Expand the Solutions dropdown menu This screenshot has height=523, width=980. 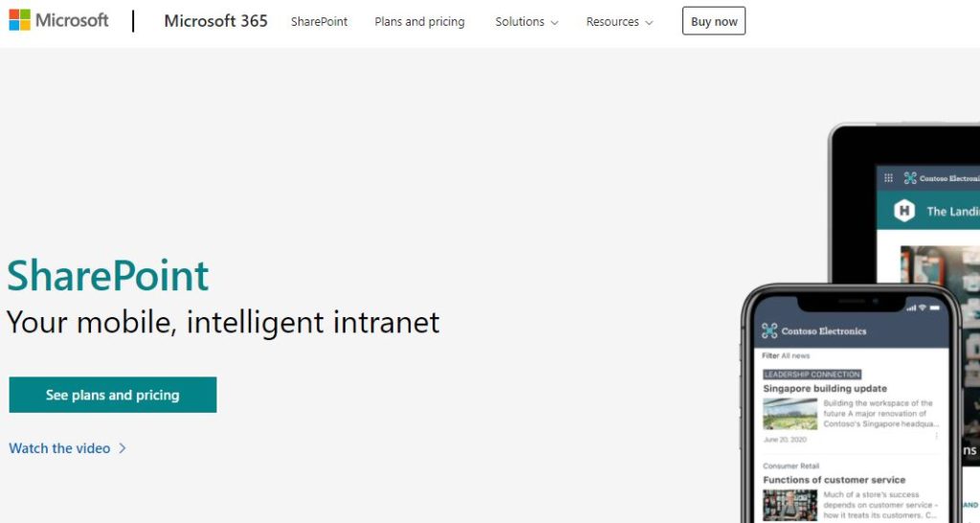click(x=526, y=21)
